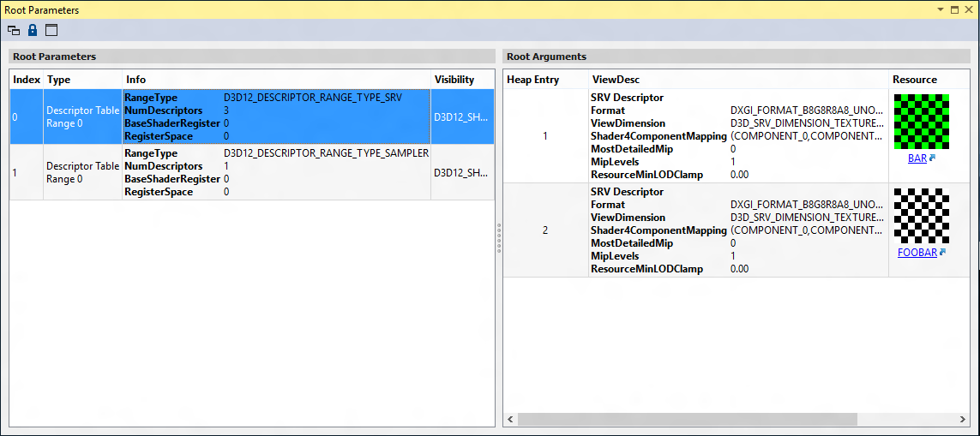Sort by the Visibility column header

pyautogui.click(x=454, y=80)
